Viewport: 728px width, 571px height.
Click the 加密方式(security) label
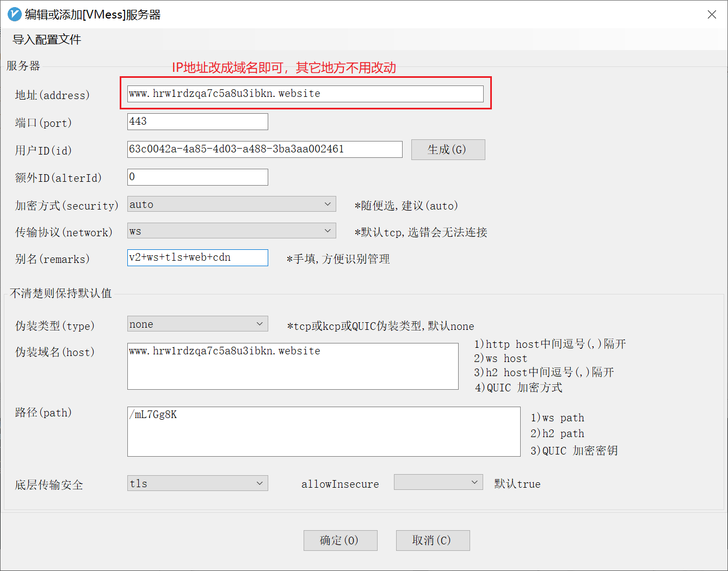click(66, 206)
